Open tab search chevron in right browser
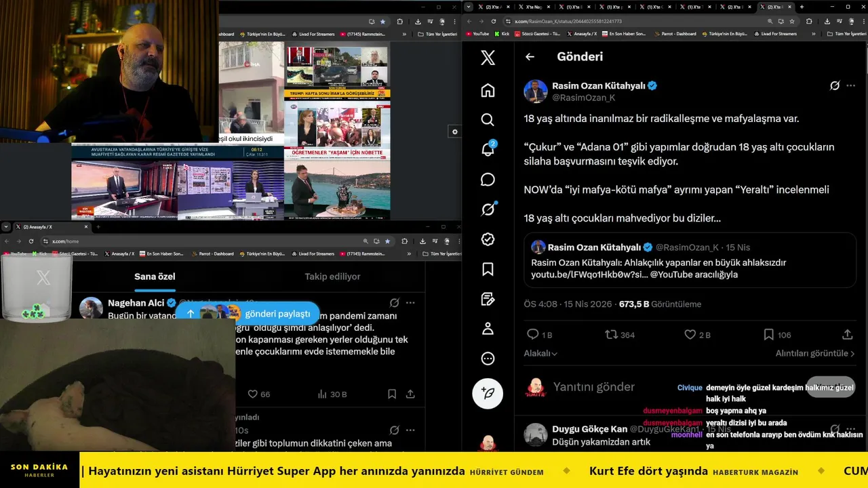 [469, 7]
